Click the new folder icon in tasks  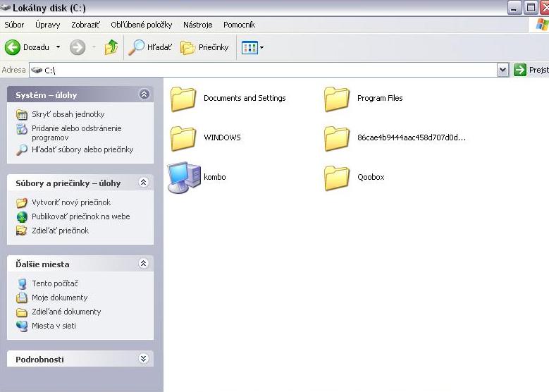[x=22, y=203]
